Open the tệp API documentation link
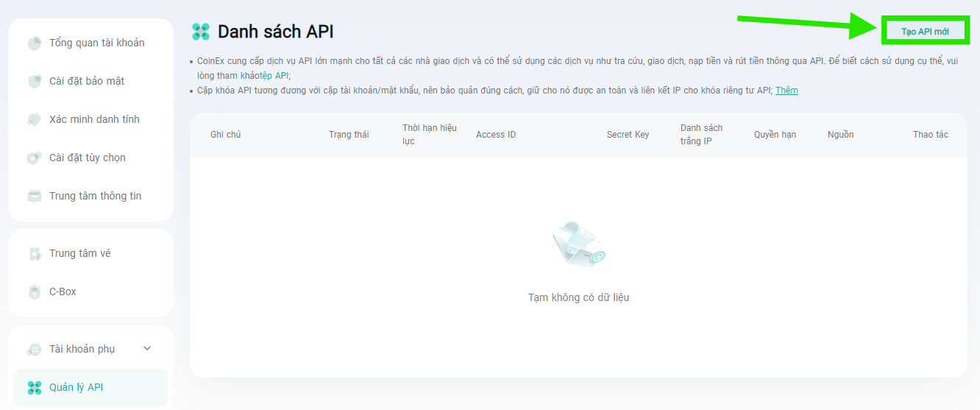Screen dimensions: 980x410 point(274,75)
